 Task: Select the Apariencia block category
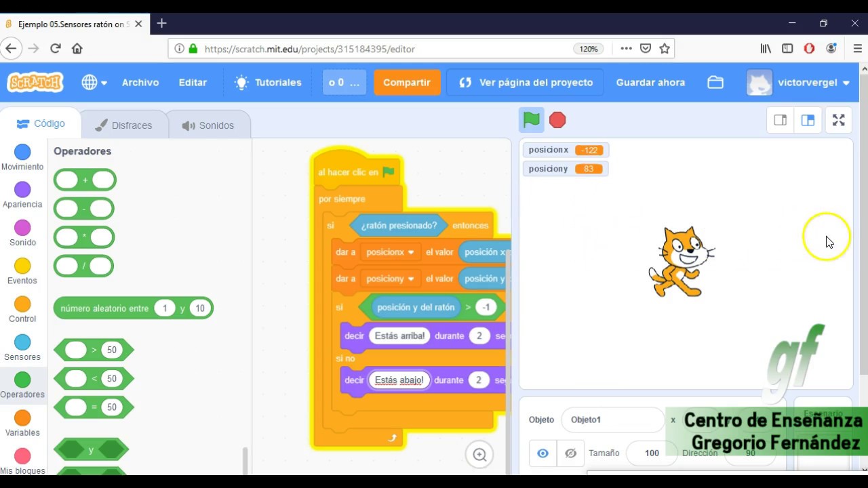pos(22,195)
